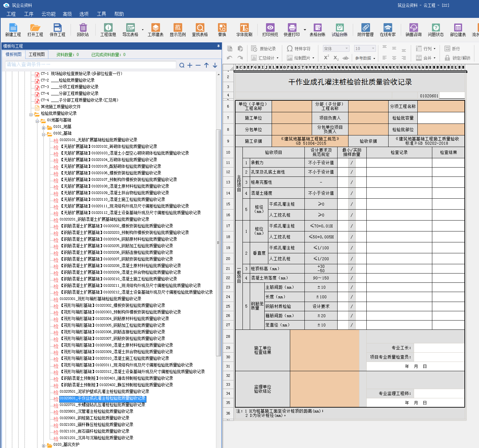Switch to the 工程视图 tab
The height and width of the screenshot is (448, 479).
click(x=36, y=54)
